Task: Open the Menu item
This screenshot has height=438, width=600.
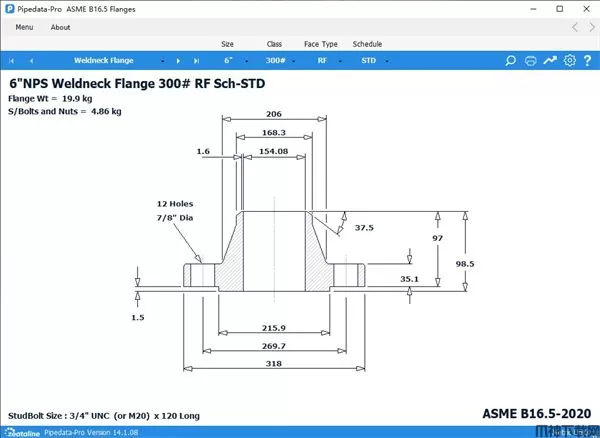Action: coord(24,27)
